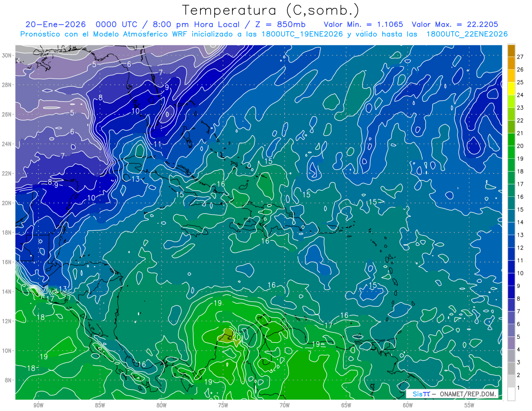Click the '11' contour label near 80W
Image resolution: width=532 pixels, height=411 pixels.
157,144
